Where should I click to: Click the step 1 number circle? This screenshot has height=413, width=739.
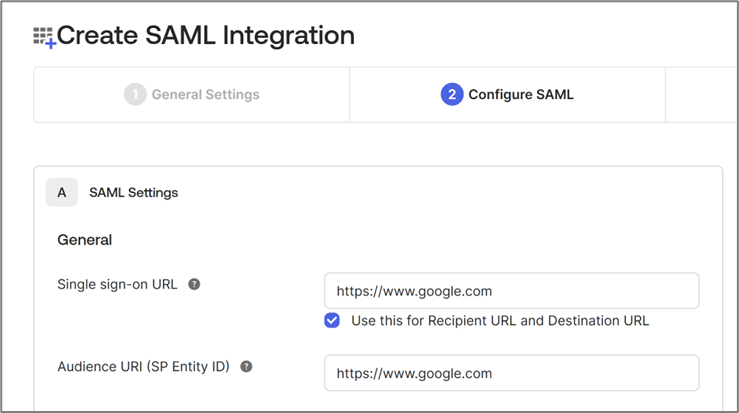click(135, 95)
